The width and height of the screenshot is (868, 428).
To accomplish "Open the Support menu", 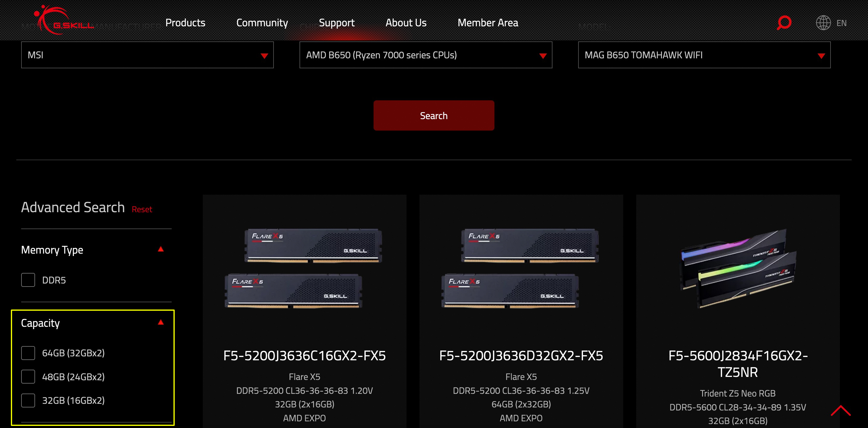I will pos(336,23).
